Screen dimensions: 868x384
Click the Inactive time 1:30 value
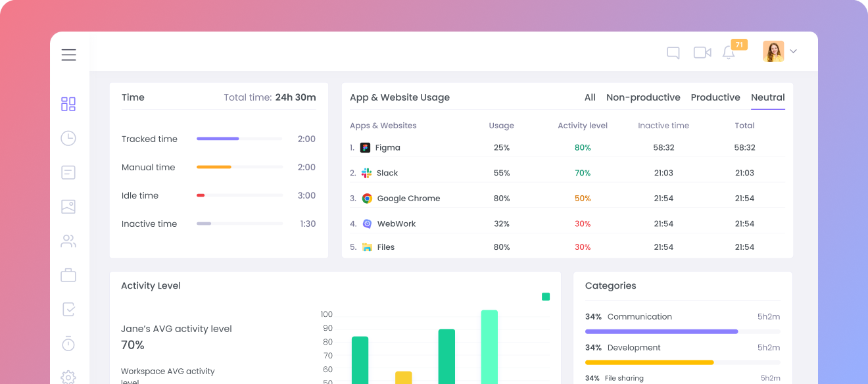click(308, 224)
